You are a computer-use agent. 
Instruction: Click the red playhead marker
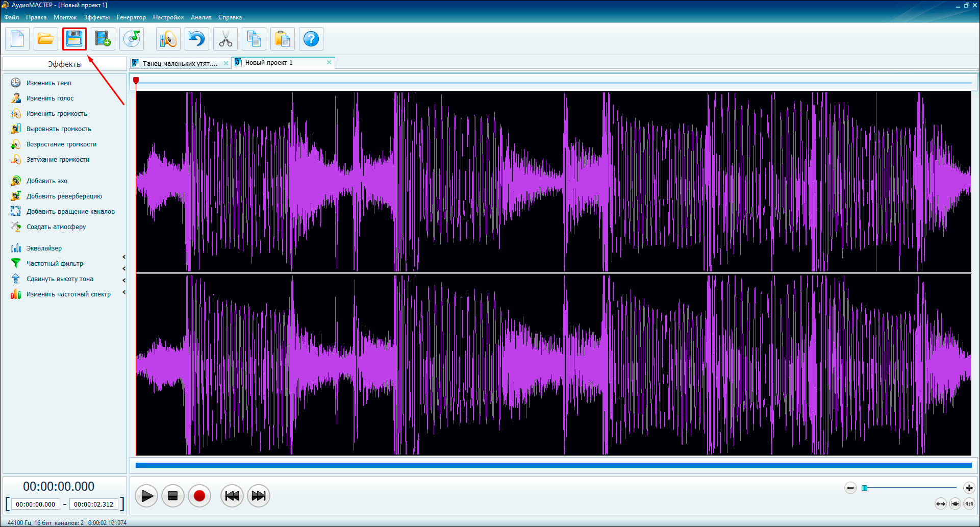click(136, 81)
